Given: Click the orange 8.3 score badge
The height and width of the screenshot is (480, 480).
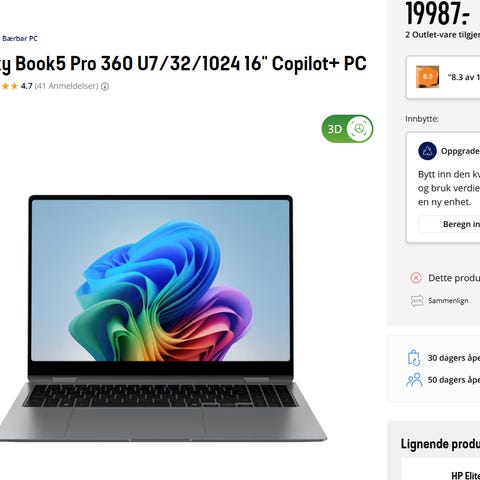Looking at the screenshot, I should [x=427, y=77].
